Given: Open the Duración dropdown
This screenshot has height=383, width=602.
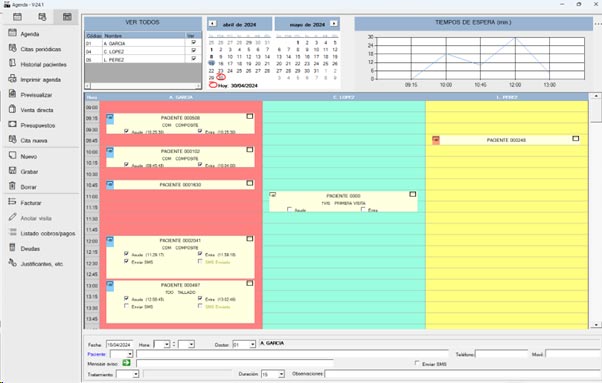Looking at the screenshot, I should point(281,374).
